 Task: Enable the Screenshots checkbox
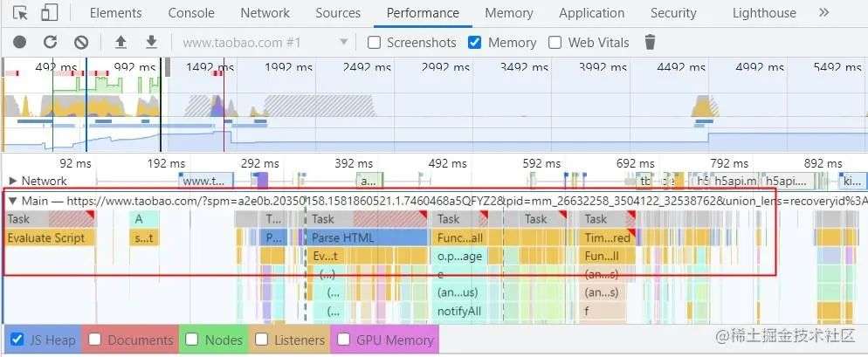pos(375,43)
